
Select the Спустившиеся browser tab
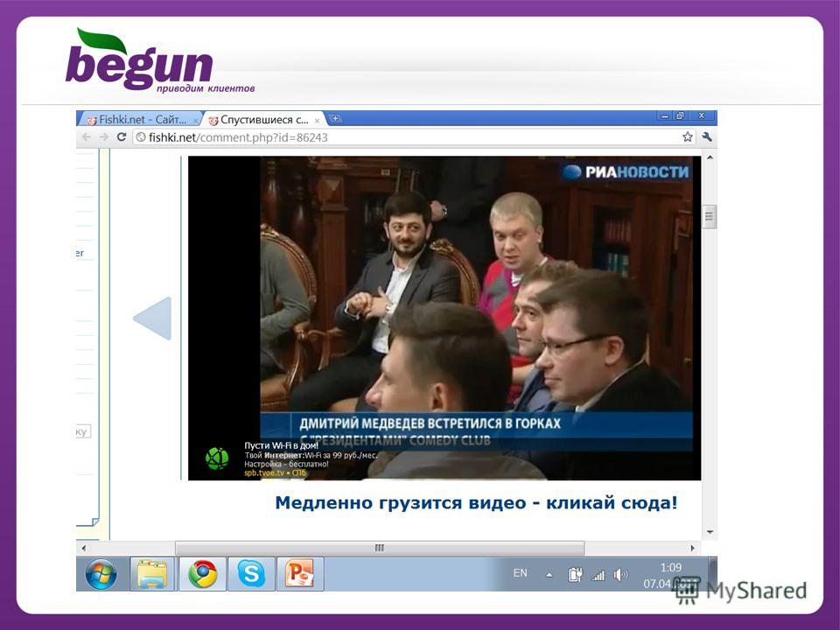(264, 120)
